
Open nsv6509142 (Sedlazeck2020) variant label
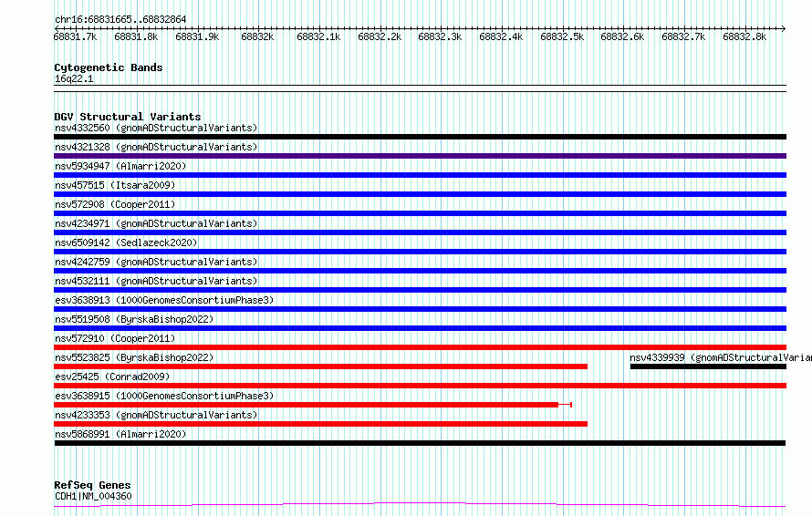[126, 243]
